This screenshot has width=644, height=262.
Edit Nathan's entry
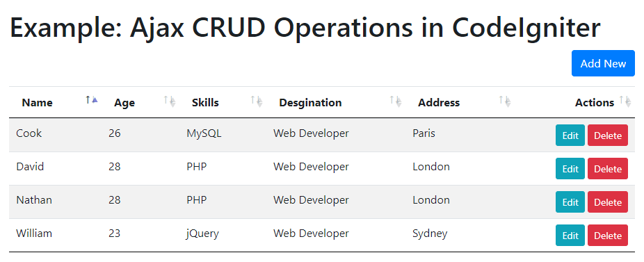pyautogui.click(x=570, y=202)
